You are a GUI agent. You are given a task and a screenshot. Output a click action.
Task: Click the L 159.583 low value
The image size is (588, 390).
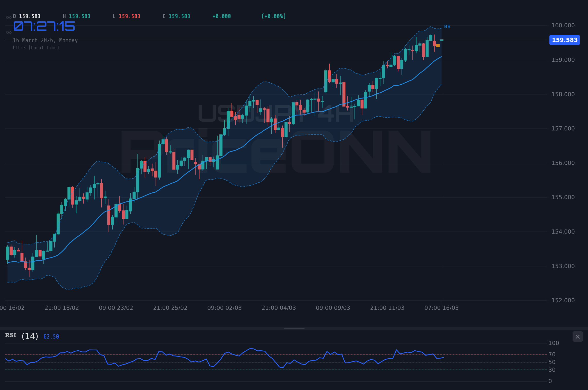126,16
